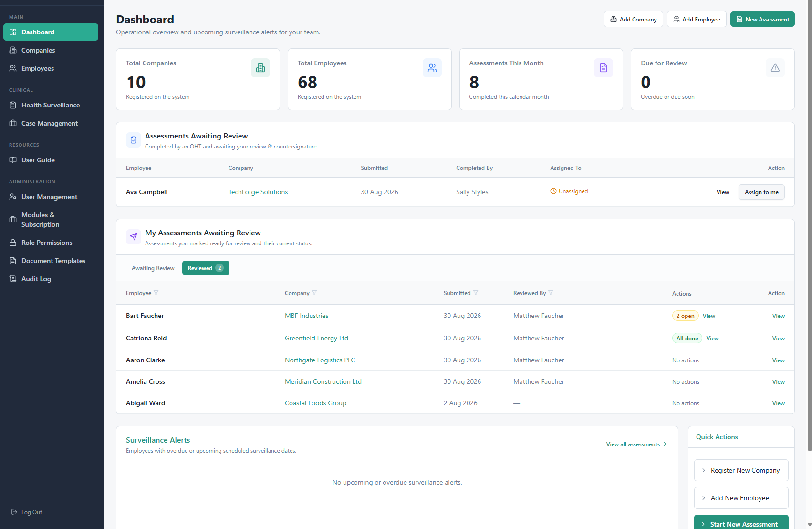Filter the Employee column via funnel icon
812x529 pixels.
[x=156, y=293]
